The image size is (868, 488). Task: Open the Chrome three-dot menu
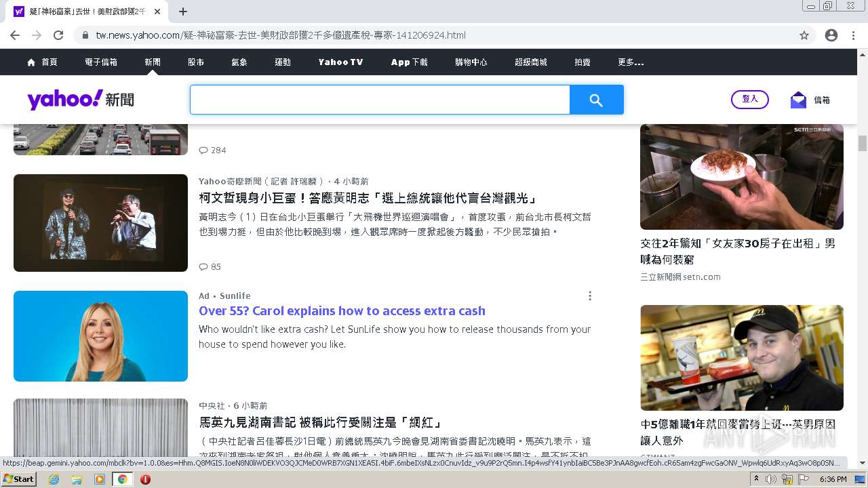click(853, 35)
